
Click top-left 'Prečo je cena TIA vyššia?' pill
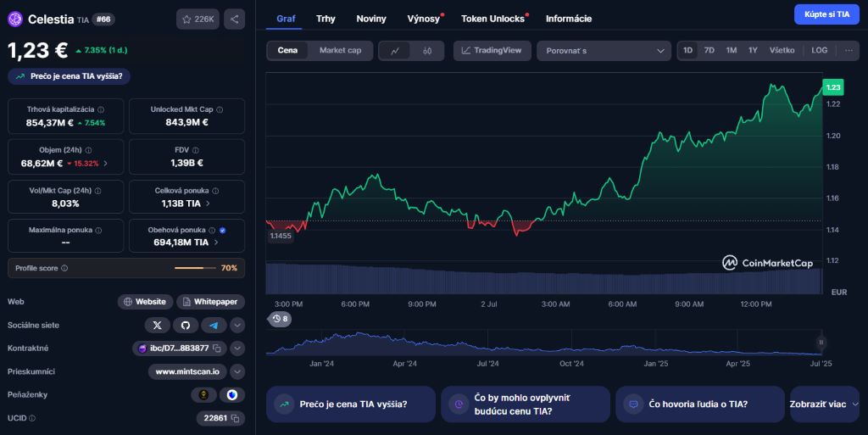[70, 76]
